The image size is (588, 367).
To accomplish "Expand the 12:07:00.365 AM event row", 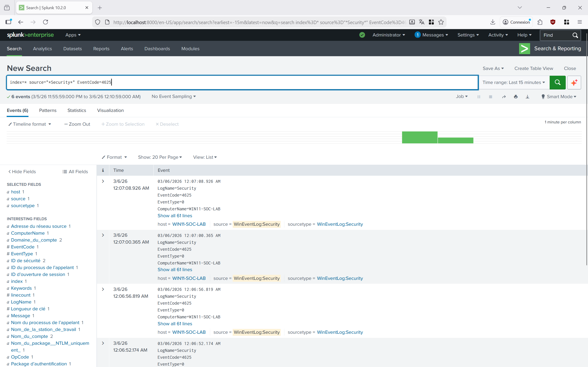I will coord(103,235).
